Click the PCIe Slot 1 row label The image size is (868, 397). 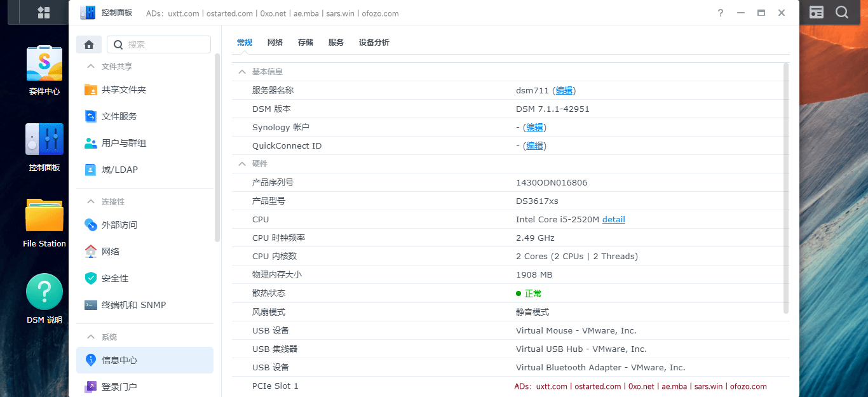275,386
